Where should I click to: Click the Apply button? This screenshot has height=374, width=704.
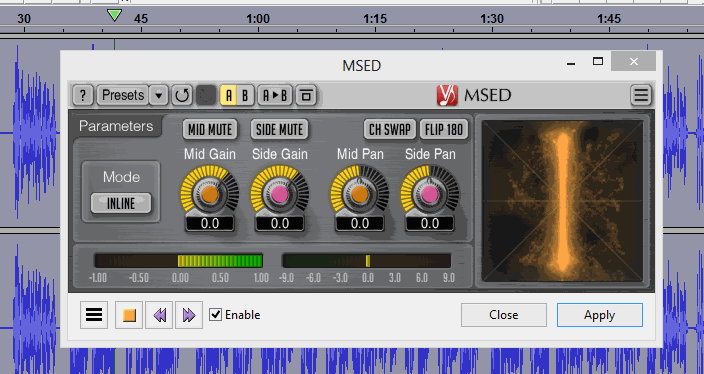coord(600,315)
